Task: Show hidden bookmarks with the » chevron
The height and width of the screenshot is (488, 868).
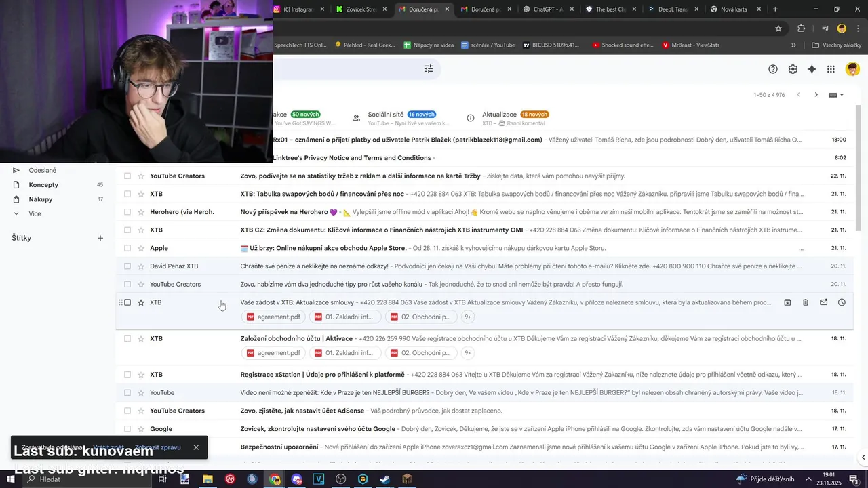Action: coord(793,45)
